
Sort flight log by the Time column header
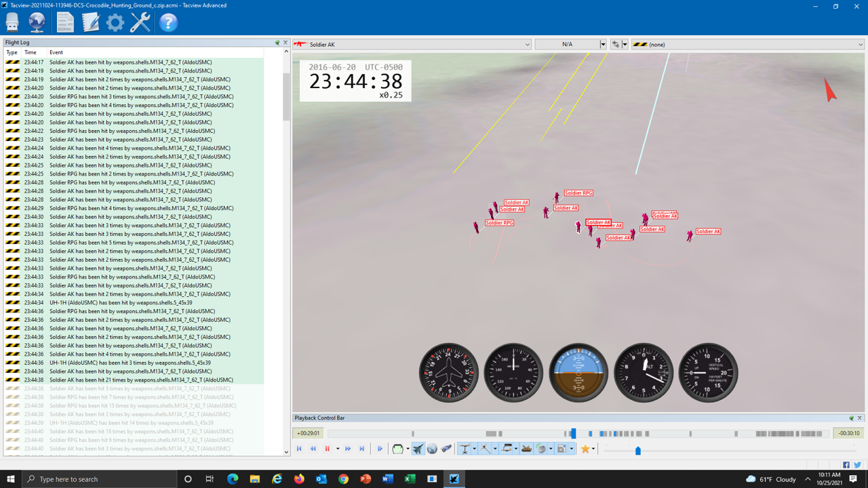[31, 52]
